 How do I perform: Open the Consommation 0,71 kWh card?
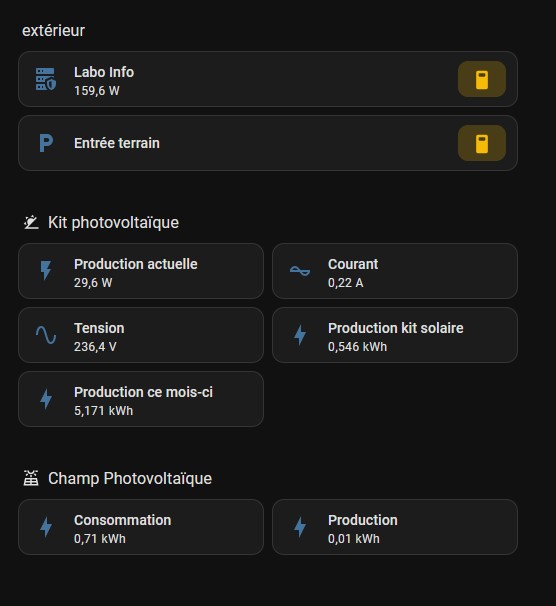click(x=141, y=527)
